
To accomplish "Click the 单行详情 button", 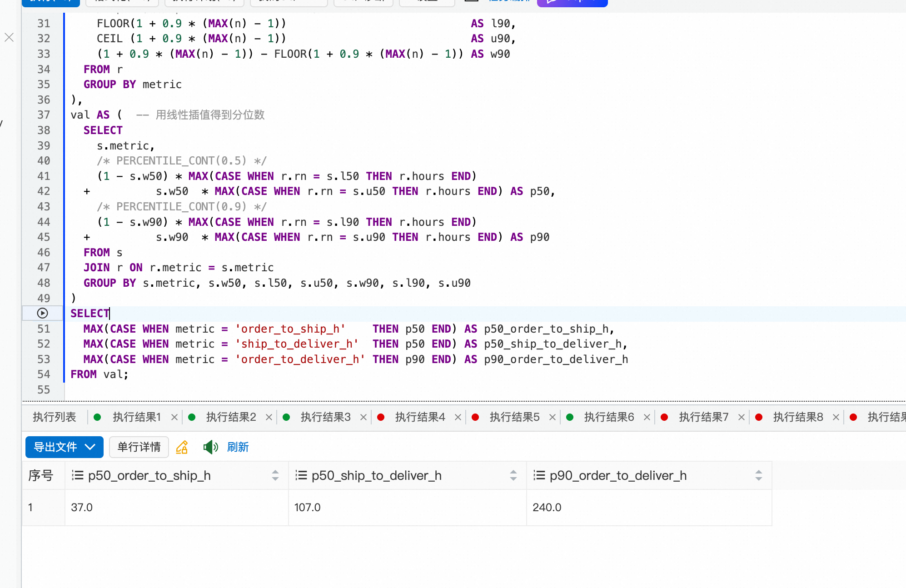I will [139, 447].
